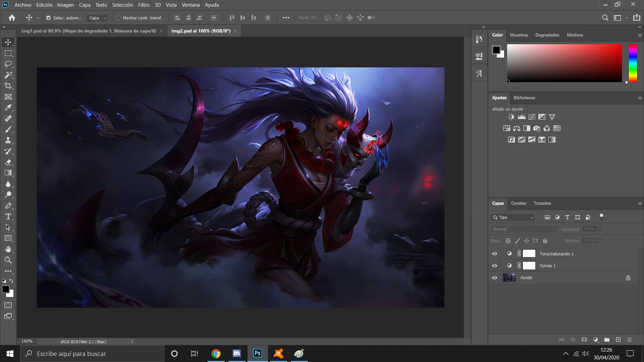This screenshot has height=362, width=644.
Task: Click the delete layer trash icon
Action: click(629, 340)
